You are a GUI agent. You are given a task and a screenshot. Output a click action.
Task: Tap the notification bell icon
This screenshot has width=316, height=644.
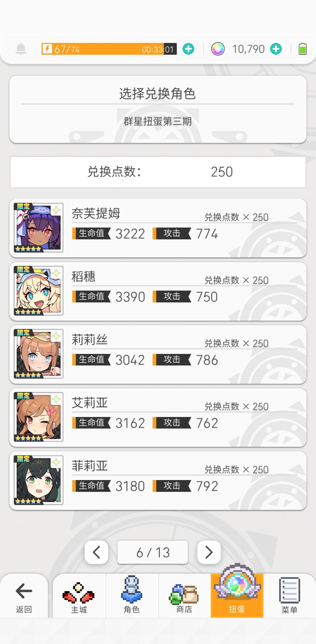tap(21, 49)
